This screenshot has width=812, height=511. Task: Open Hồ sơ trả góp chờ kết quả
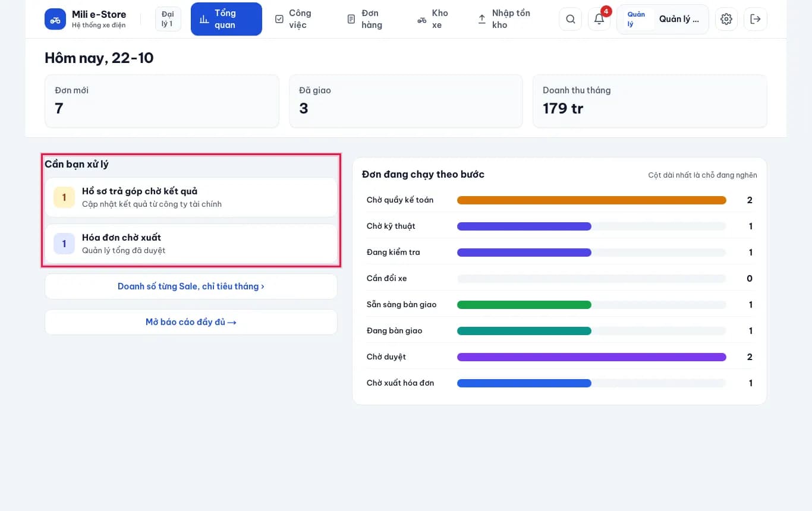[x=191, y=197]
